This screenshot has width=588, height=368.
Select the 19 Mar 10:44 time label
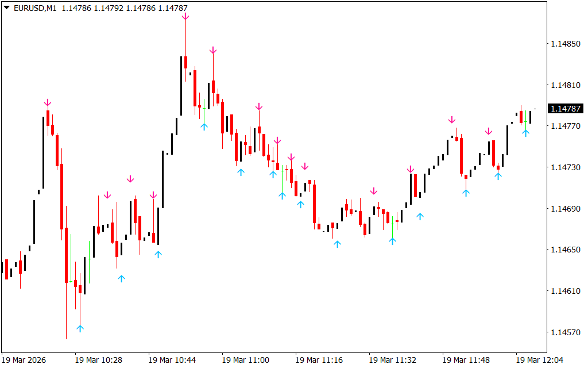coord(172,360)
